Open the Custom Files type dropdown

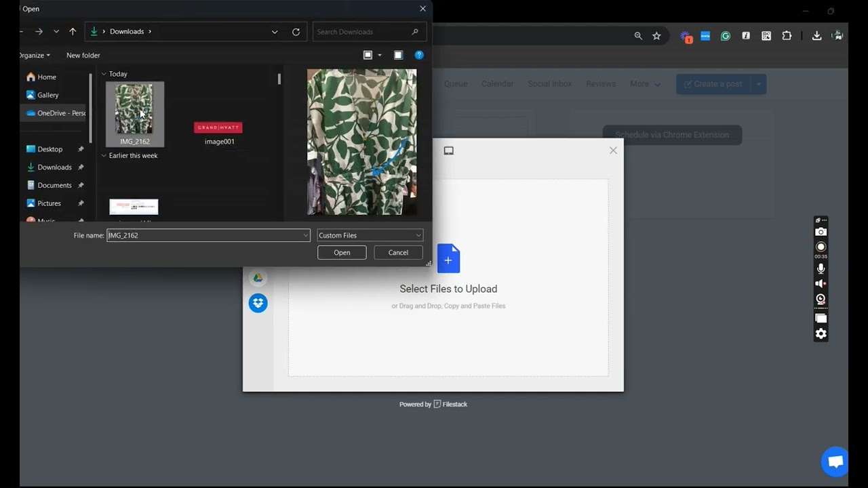coord(370,235)
